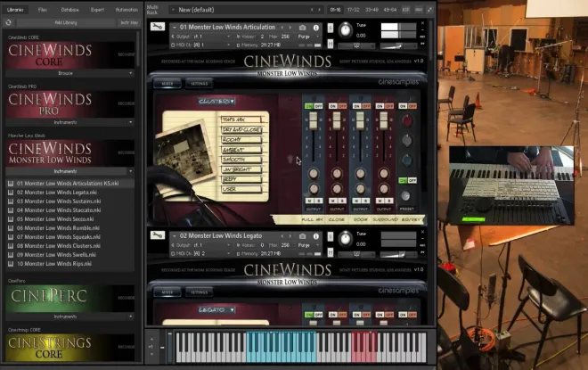Viewport: 588px width, 370px height.
Task: Open Browse dropdown under CineWinds CORE
Action: tap(69, 73)
